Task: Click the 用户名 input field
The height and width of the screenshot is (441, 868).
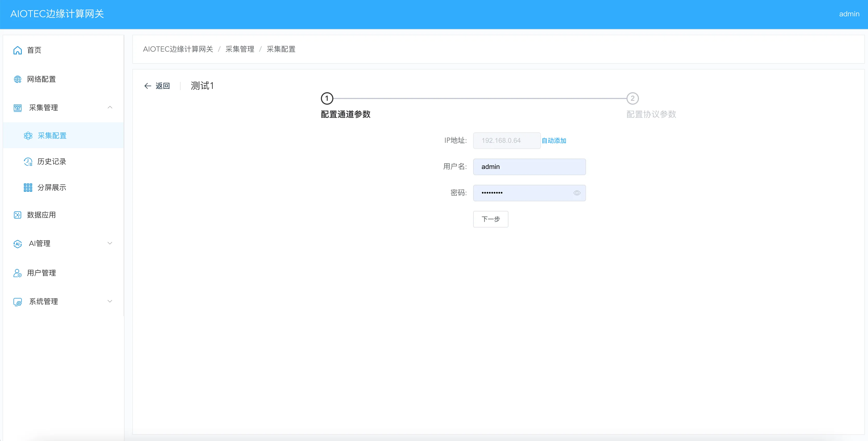Action: (x=529, y=167)
